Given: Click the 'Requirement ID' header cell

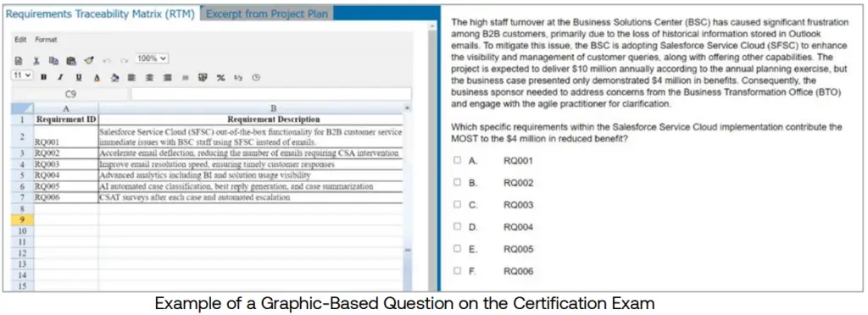Looking at the screenshot, I should point(66,119).
